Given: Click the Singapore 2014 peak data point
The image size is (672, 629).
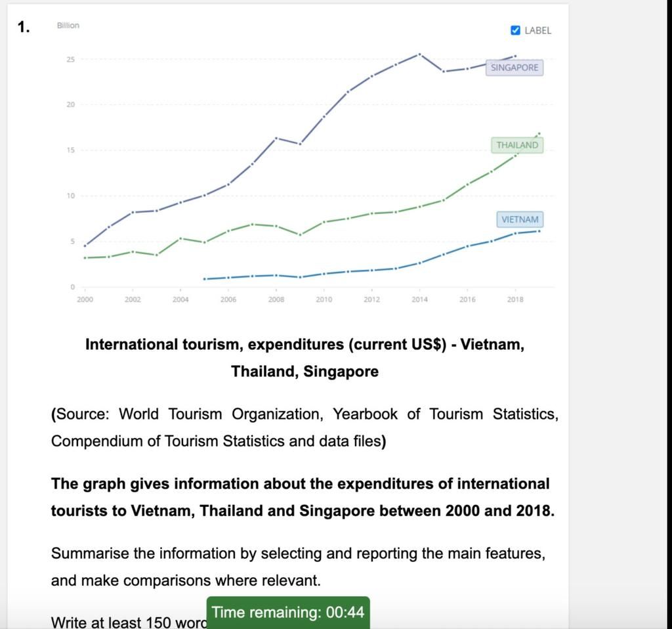Looking at the screenshot, I should 419,54.
